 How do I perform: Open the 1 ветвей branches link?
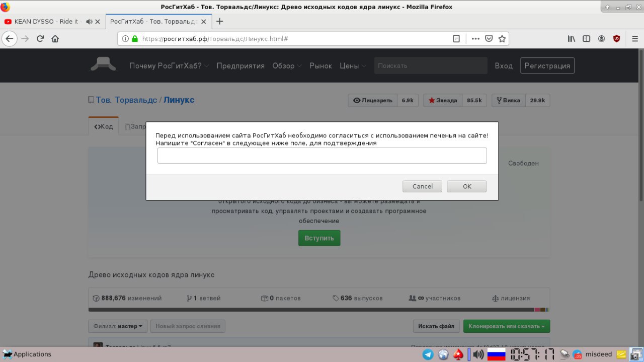[203, 298]
